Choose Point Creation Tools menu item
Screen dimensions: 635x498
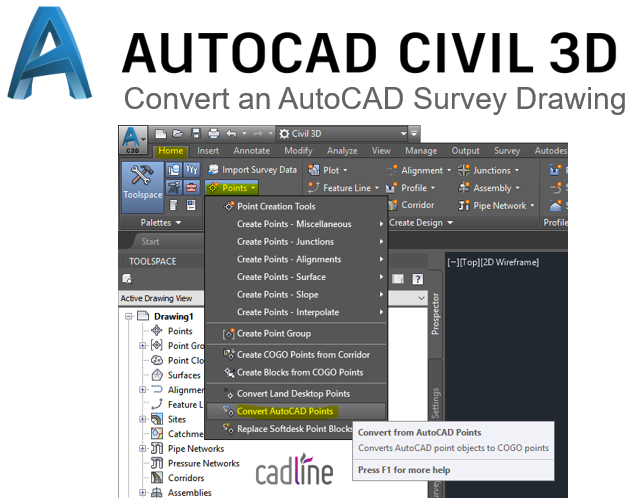coord(296,206)
